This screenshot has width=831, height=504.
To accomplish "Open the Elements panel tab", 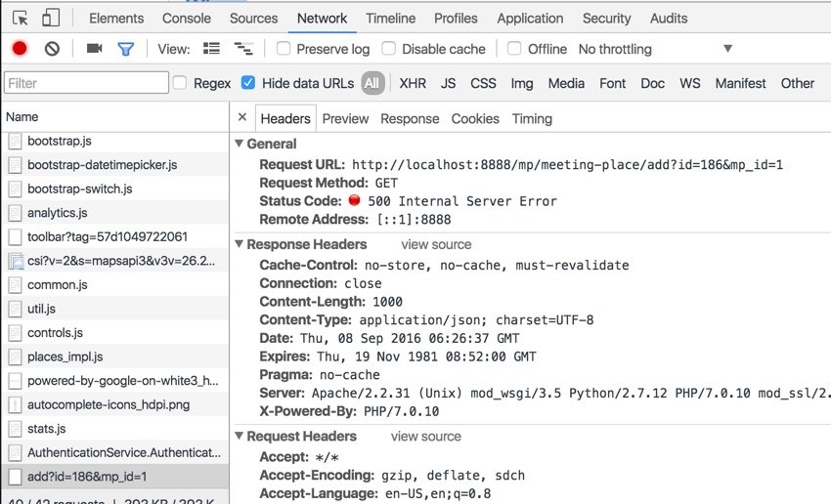I will tap(116, 19).
